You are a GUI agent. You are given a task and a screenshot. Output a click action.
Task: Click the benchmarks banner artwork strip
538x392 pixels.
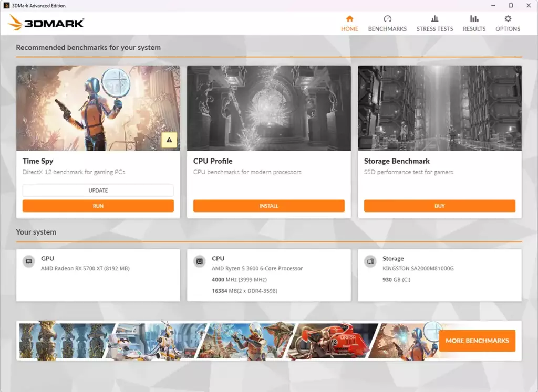pos(228,341)
